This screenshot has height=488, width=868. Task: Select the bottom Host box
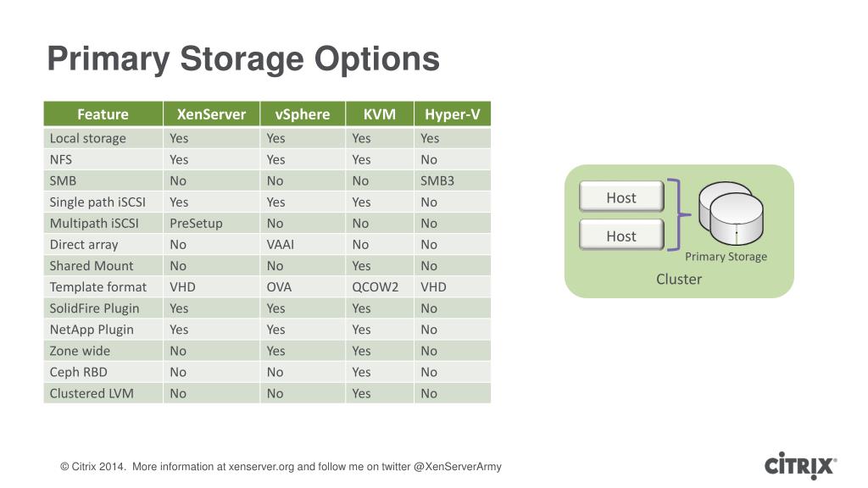(x=621, y=236)
